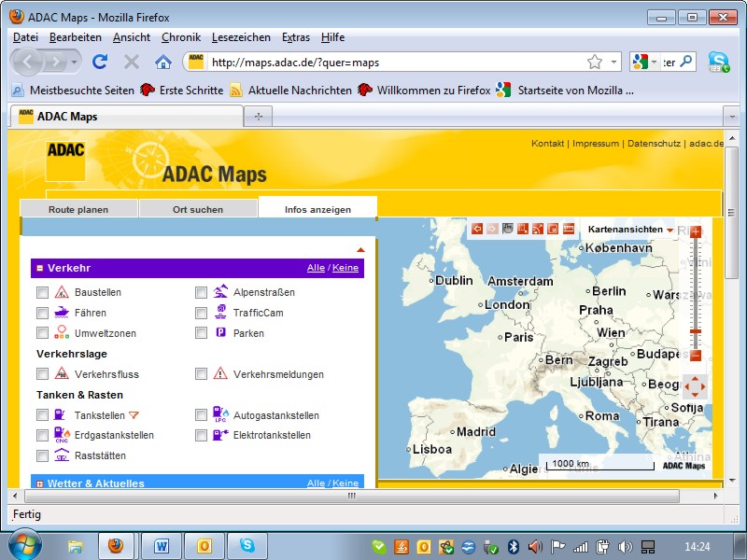Enable the Parken checkbox

click(201, 333)
